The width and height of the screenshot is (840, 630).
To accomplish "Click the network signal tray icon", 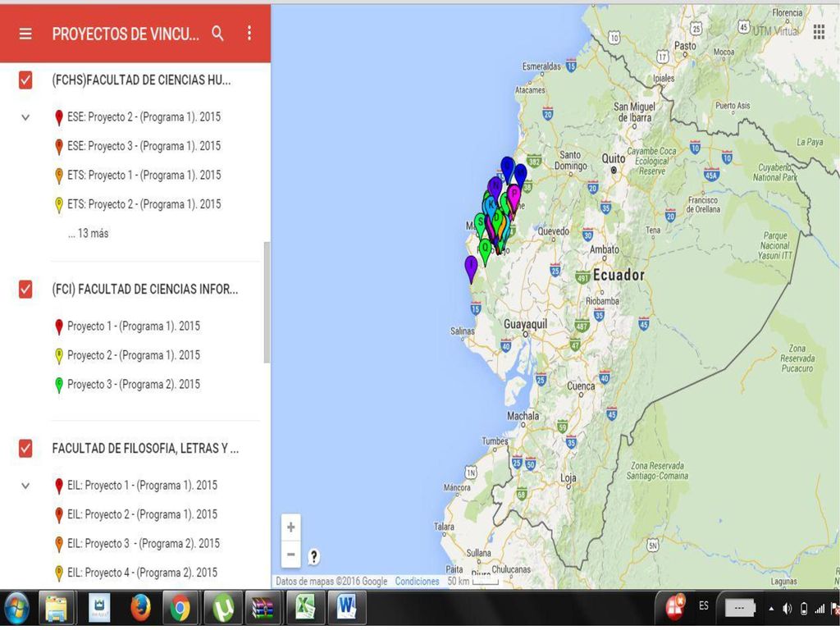I will click(x=819, y=609).
